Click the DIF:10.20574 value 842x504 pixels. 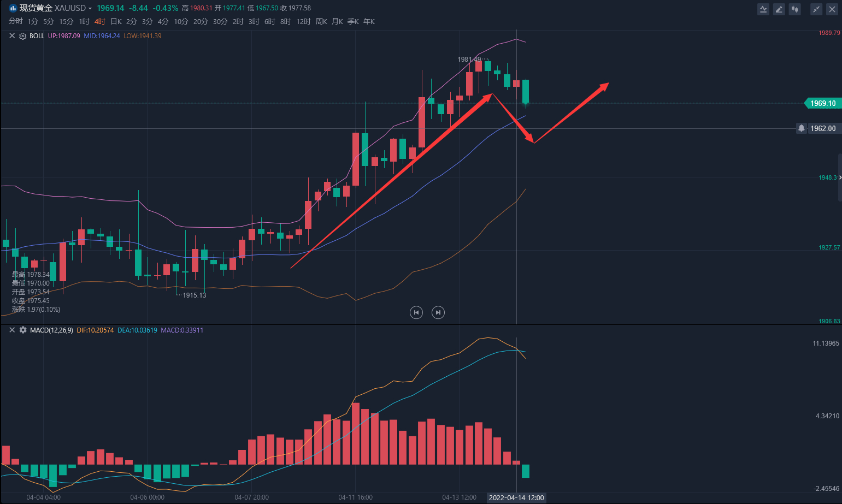point(95,330)
